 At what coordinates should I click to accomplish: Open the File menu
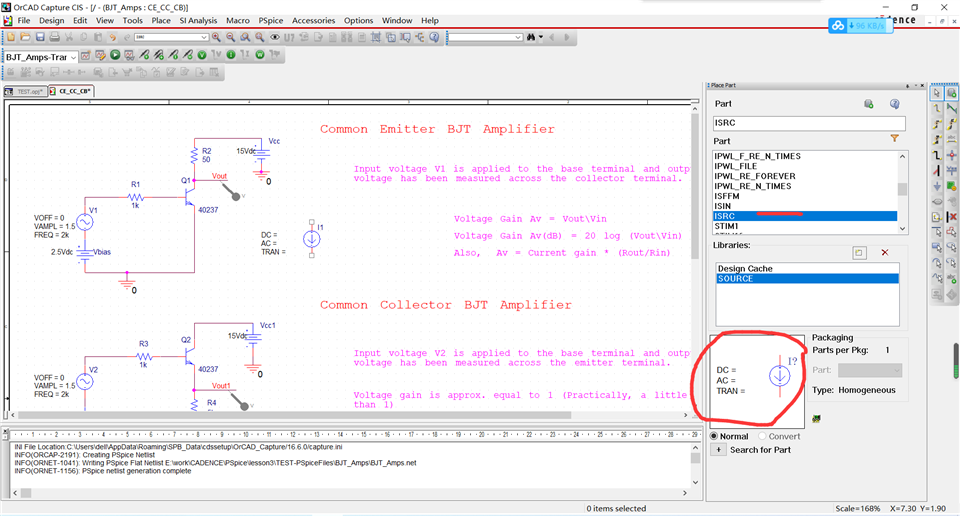(x=24, y=20)
